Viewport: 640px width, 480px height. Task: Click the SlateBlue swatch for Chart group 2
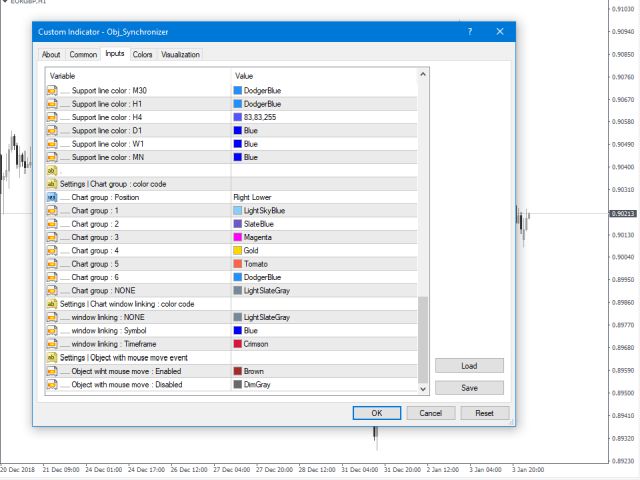click(x=238, y=224)
